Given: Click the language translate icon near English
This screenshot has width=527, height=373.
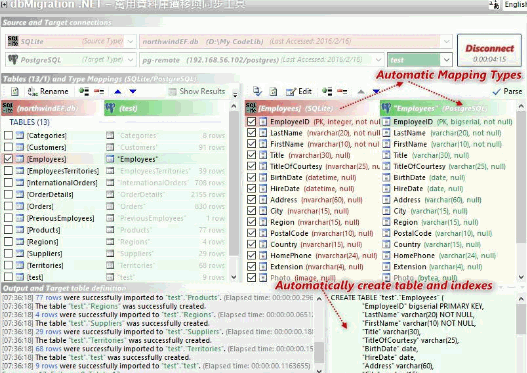Looking at the screenshot, I should pos(494,4).
